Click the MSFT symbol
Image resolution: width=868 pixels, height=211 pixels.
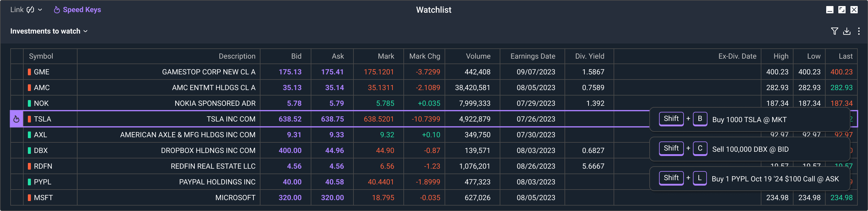[x=43, y=197]
